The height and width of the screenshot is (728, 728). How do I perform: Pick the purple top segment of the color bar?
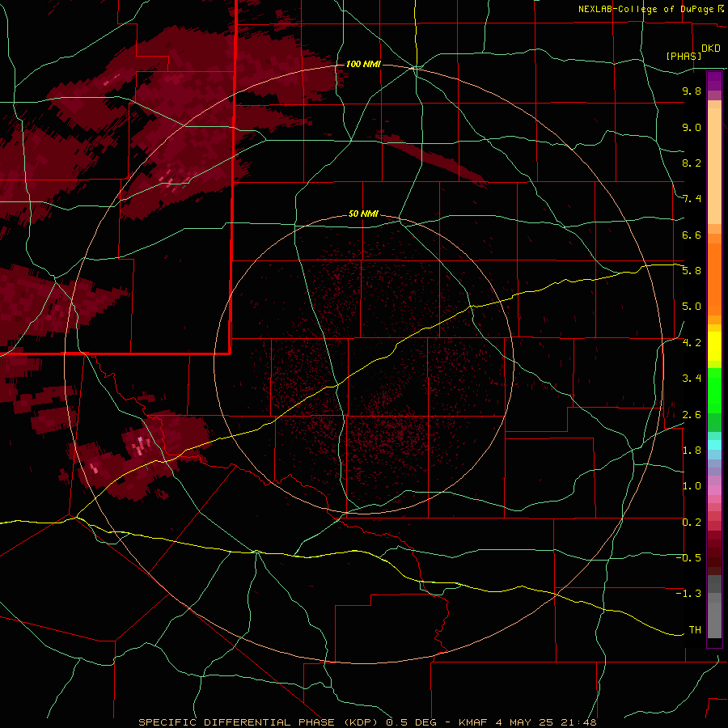714,81
